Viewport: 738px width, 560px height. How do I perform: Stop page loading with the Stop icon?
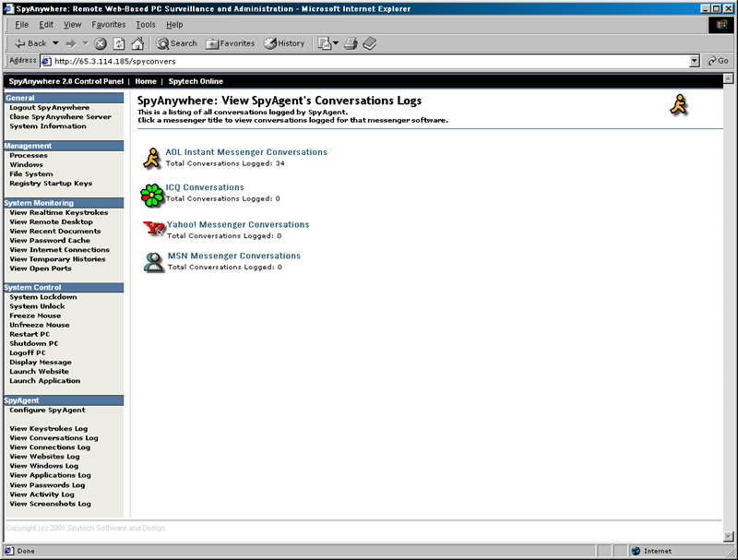101,43
